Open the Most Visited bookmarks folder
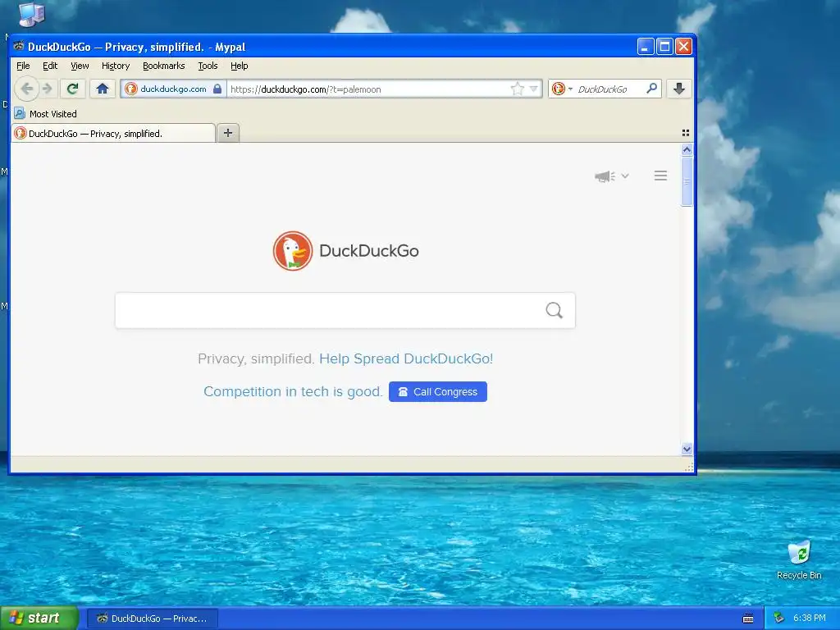840x630 pixels. tap(46, 113)
